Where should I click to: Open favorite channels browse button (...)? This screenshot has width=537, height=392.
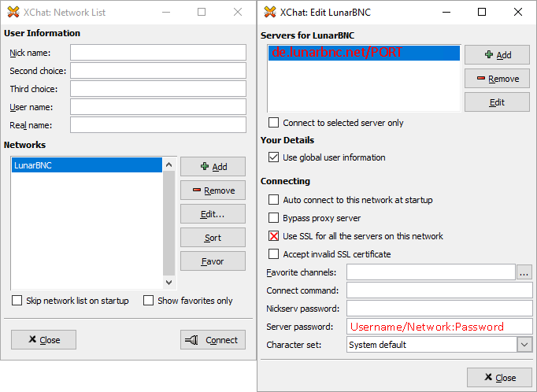tap(524, 272)
